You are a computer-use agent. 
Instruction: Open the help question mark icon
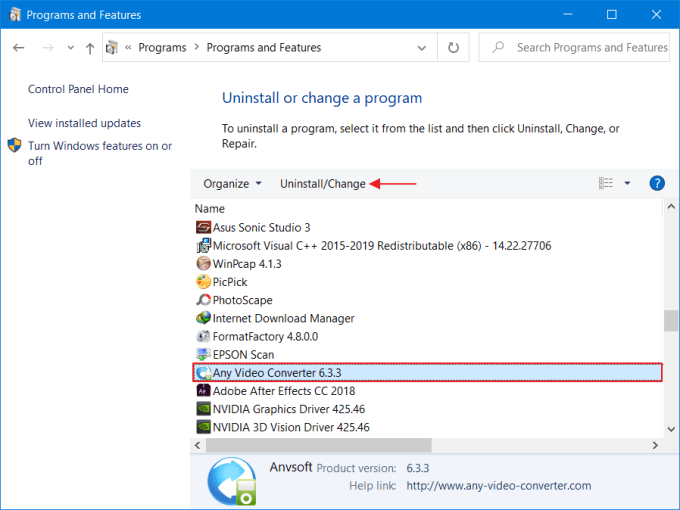pos(657,183)
